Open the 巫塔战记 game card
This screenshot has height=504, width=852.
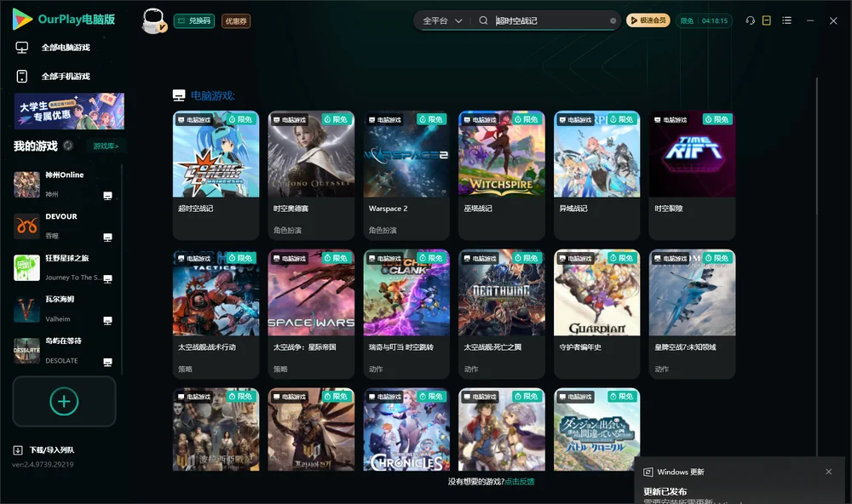pyautogui.click(x=502, y=175)
